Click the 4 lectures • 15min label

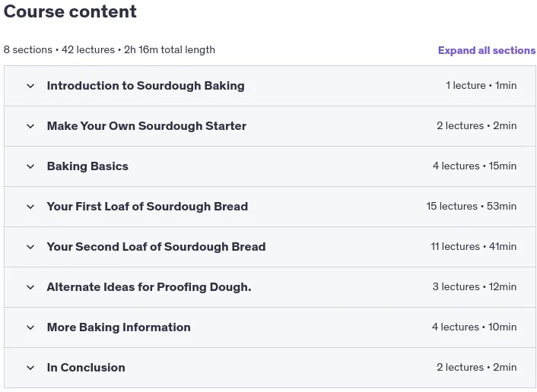coord(475,166)
